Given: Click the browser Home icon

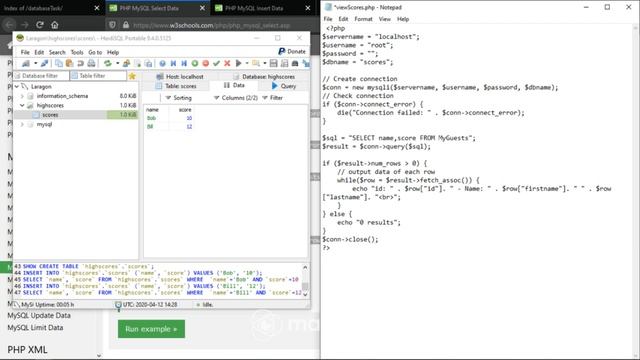Looking at the screenshot, I should pos(55,25).
